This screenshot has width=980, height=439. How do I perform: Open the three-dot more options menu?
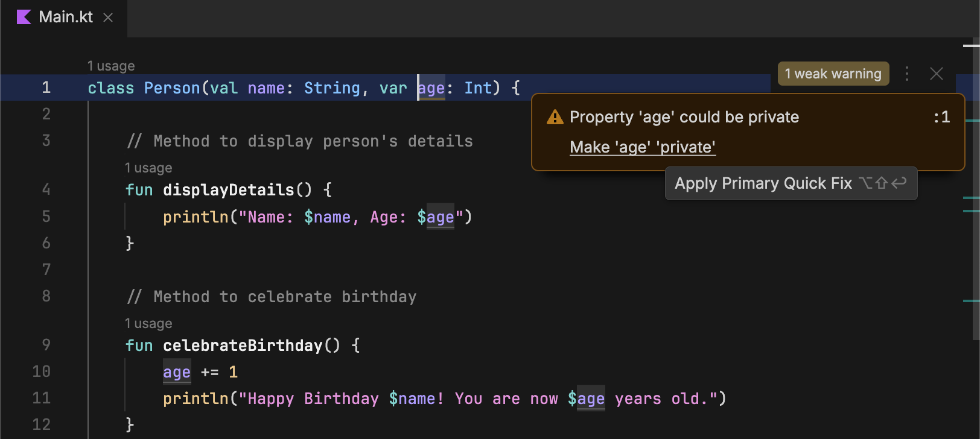coord(906,74)
